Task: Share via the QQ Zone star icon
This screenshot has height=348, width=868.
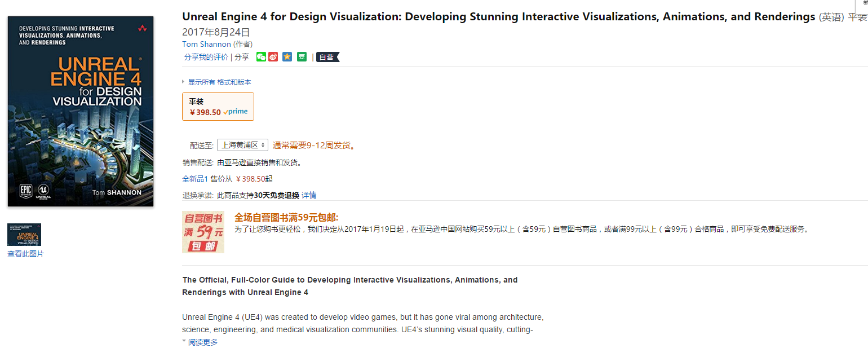Action: (x=287, y=57)
